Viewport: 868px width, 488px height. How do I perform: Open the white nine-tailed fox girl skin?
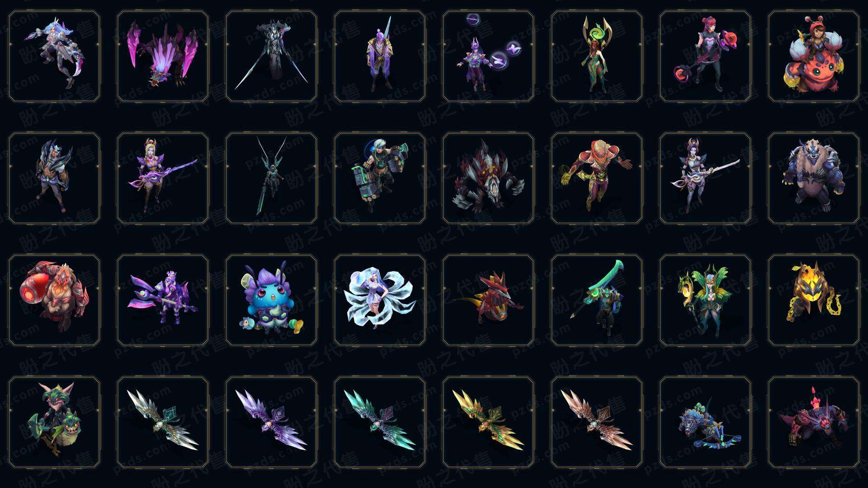point(380,300)
